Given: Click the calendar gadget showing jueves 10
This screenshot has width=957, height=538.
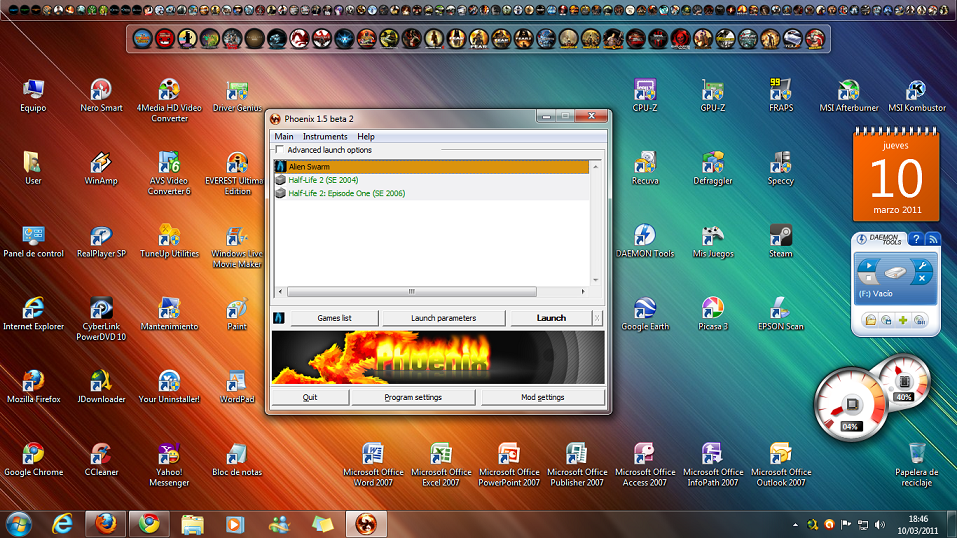Looking at the screenshot, I should click(x=896, y=175).
